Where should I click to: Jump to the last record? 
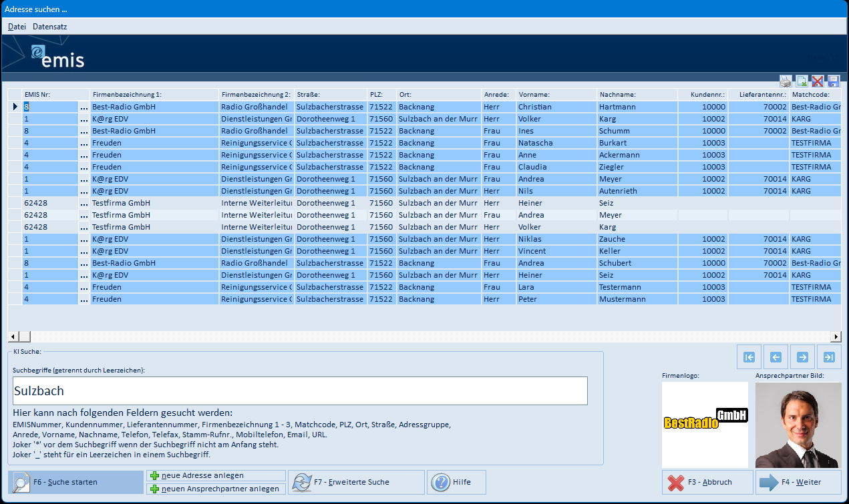tap(829, 357)
